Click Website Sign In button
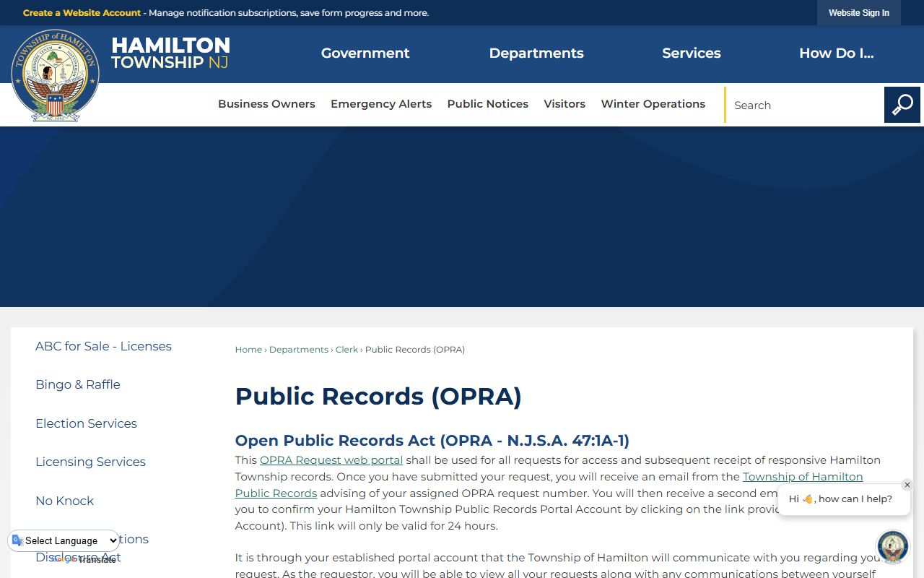Screen dimensions: 924x578 [859, 13]
